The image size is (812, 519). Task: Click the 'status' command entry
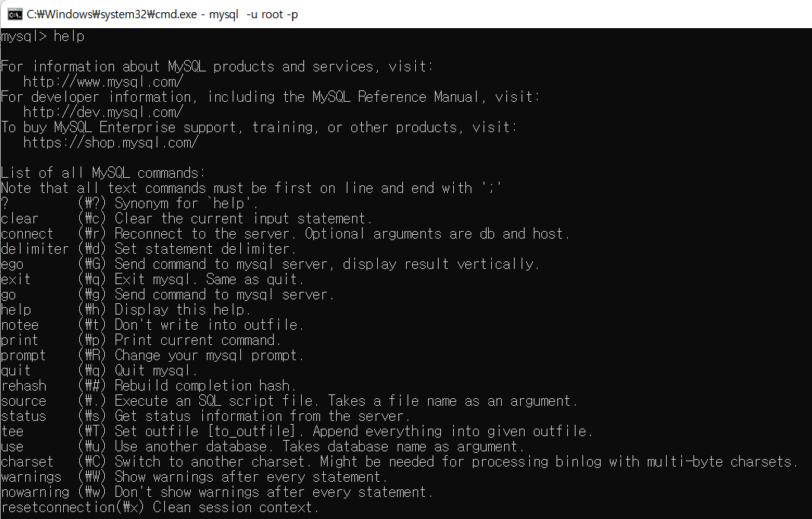tap(24, 416)
